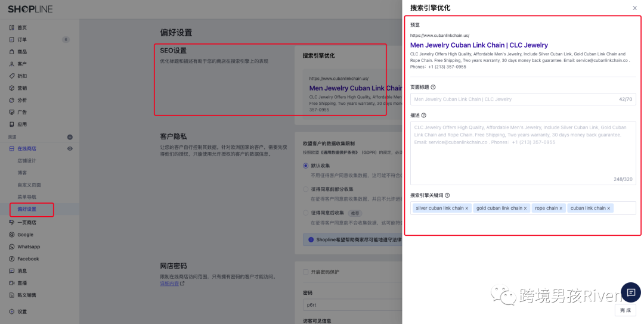Select 默认收集 radio option
The height and width of the screenshot is (324, 644).
coord(305,166)
